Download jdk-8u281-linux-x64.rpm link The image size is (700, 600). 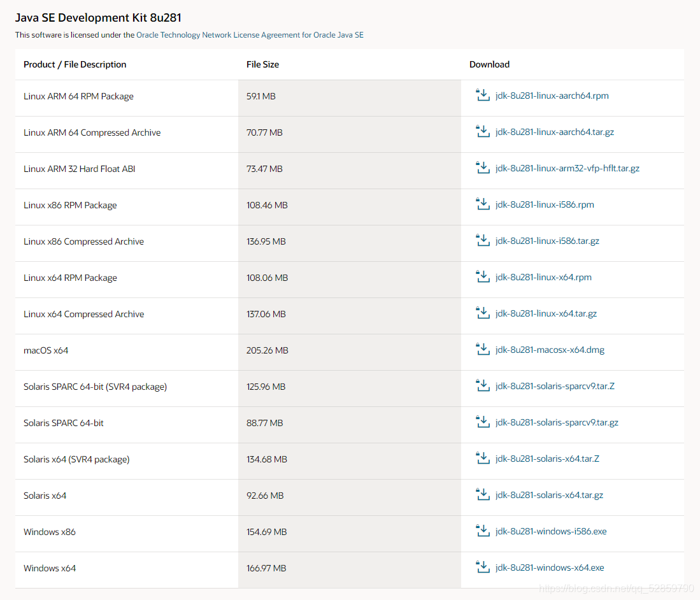click(543, 277)
